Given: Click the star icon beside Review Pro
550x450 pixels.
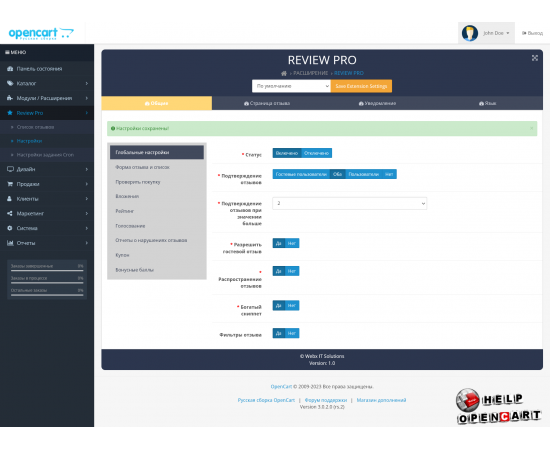Looking at the screenshot, I should 10,113.
